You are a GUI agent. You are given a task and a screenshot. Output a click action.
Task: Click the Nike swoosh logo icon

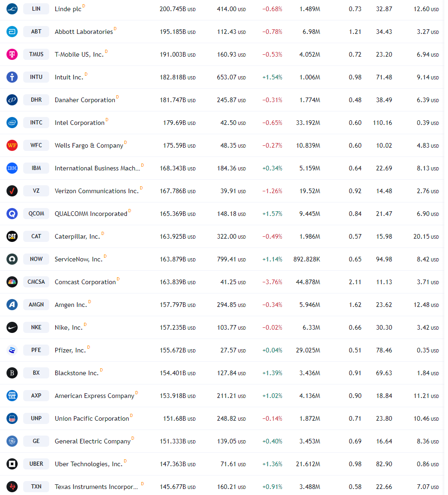point(12,327)
